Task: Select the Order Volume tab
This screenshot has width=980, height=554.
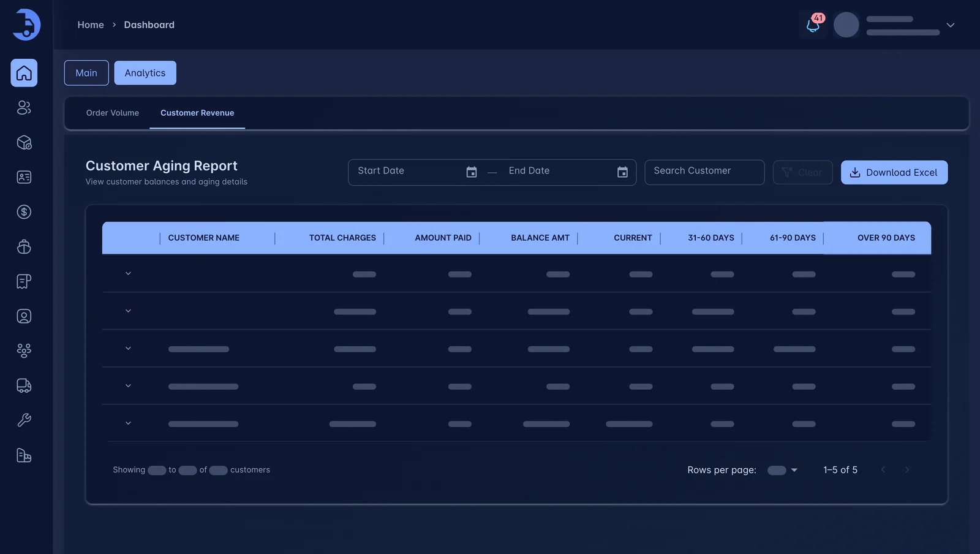Action: click(x=113, y=113)
